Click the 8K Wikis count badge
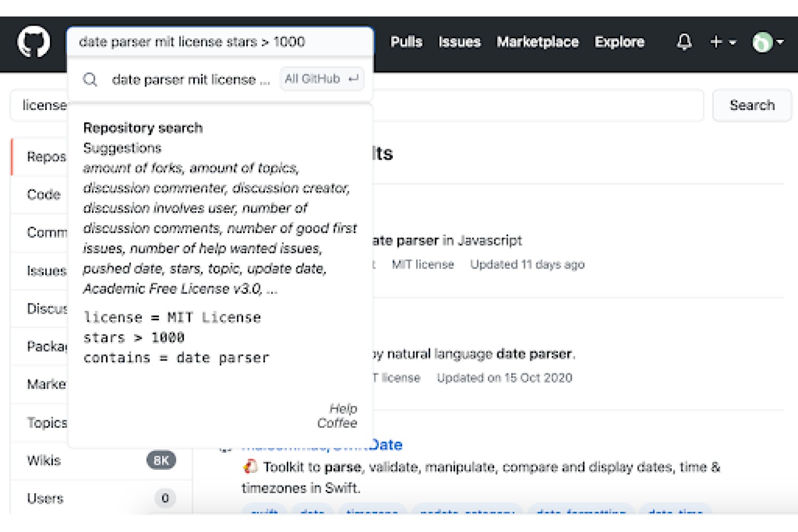The width and height of the screenshot is (798, 532). coord(161,460)
